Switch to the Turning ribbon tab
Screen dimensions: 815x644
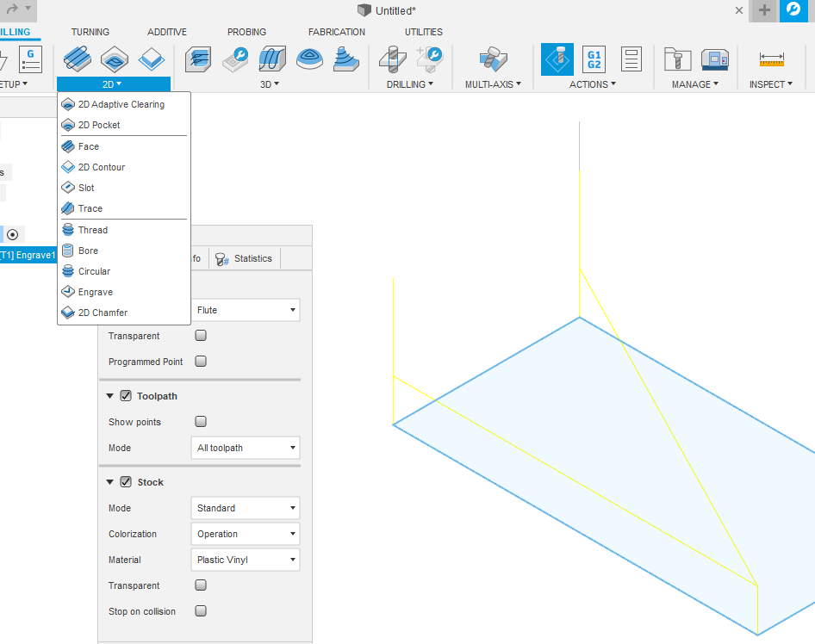pos(90,32)
